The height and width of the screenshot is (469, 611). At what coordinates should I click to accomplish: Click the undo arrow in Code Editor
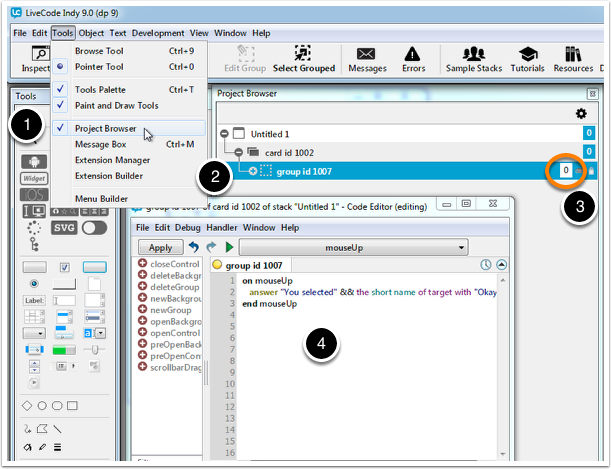tap(194, 247)
